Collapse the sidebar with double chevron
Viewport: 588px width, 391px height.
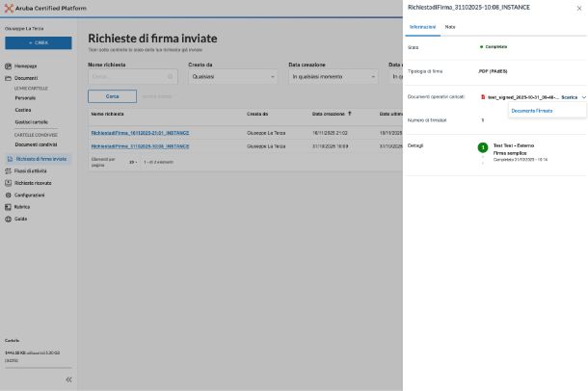pos(68,379)
